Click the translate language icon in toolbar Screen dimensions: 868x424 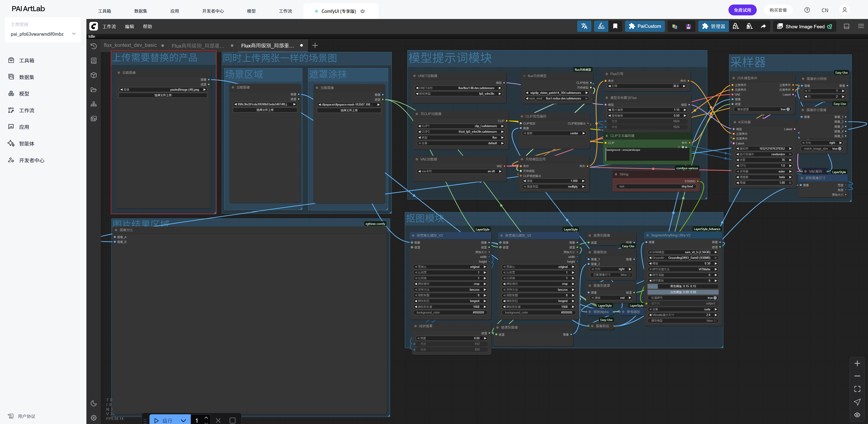[584, 26]
